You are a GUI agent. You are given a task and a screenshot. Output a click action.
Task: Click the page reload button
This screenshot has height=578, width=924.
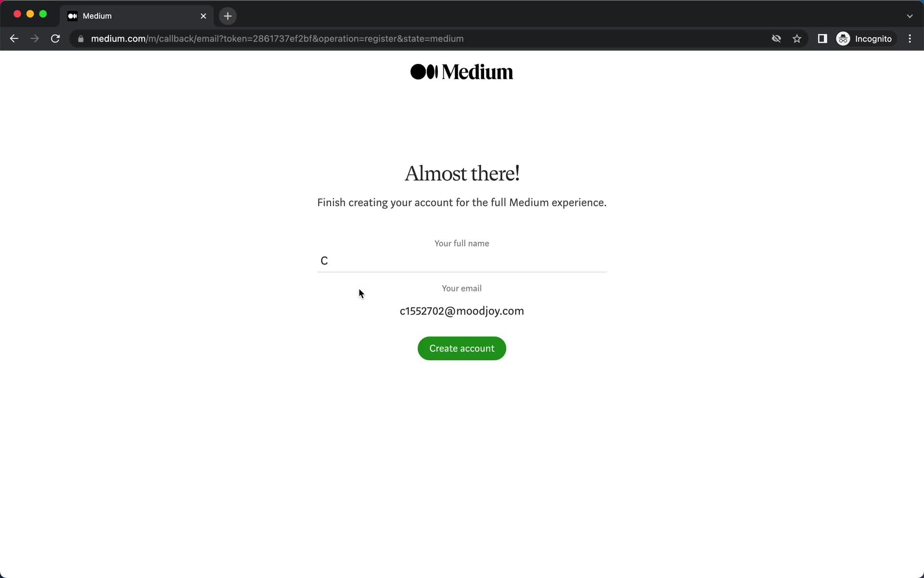click(x=56, y=39)
